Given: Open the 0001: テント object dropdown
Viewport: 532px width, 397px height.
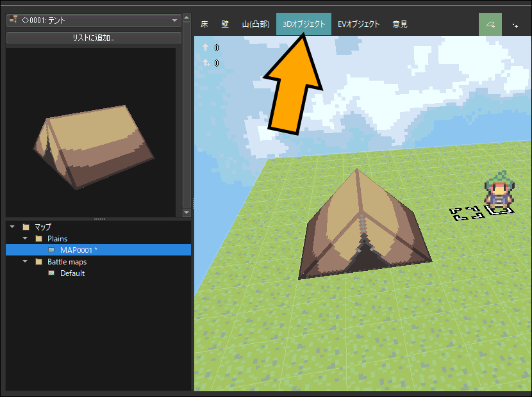Looking at the screenshot, I should tap(94, 20).
